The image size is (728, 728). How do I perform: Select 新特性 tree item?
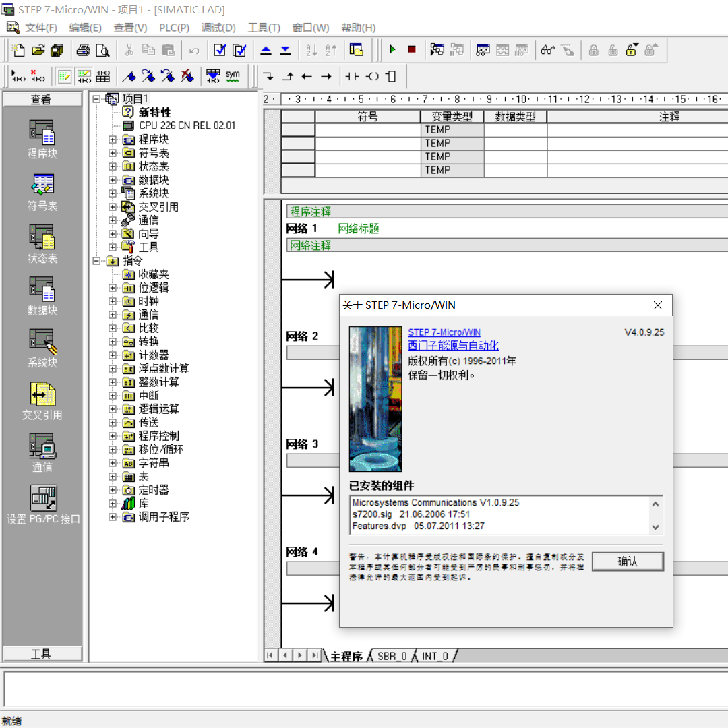[x=154, y=113]
